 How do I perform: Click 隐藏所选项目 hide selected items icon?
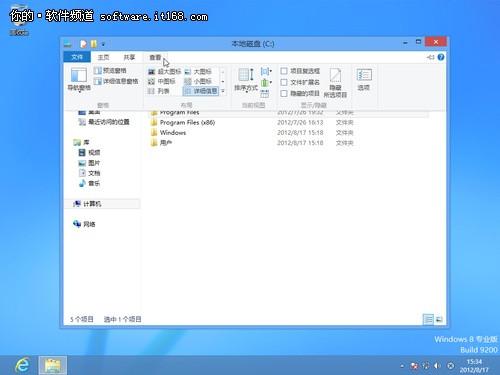point(335,82)
